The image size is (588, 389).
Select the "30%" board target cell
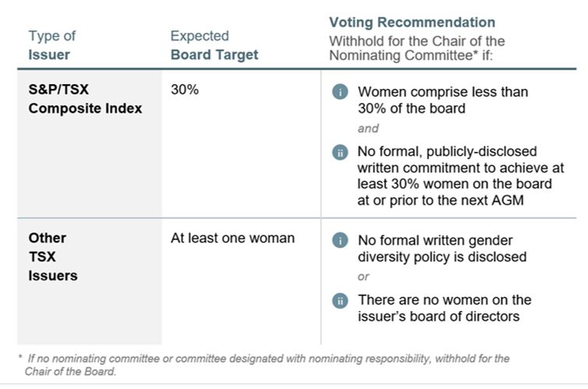click(185, 90)
